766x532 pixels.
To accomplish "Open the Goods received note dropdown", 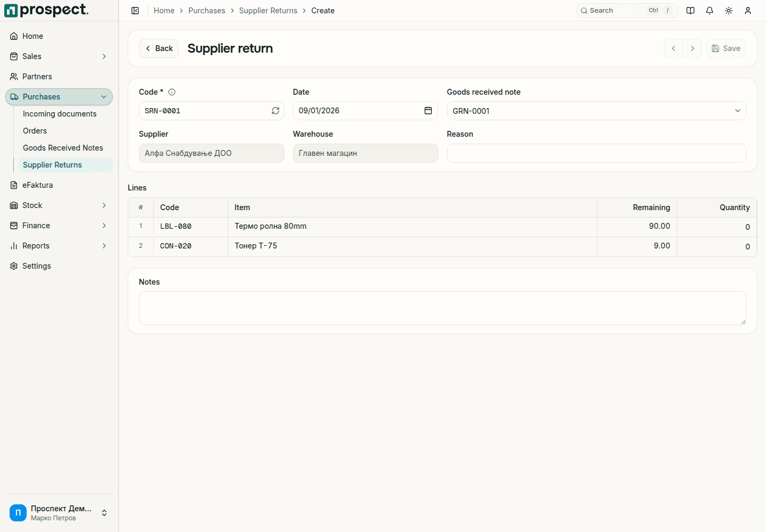I will pos(596,111).
